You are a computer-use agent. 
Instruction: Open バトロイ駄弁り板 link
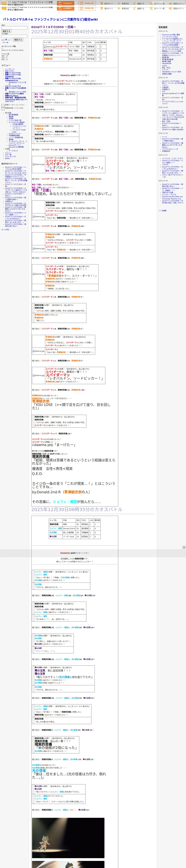[15, 120]
